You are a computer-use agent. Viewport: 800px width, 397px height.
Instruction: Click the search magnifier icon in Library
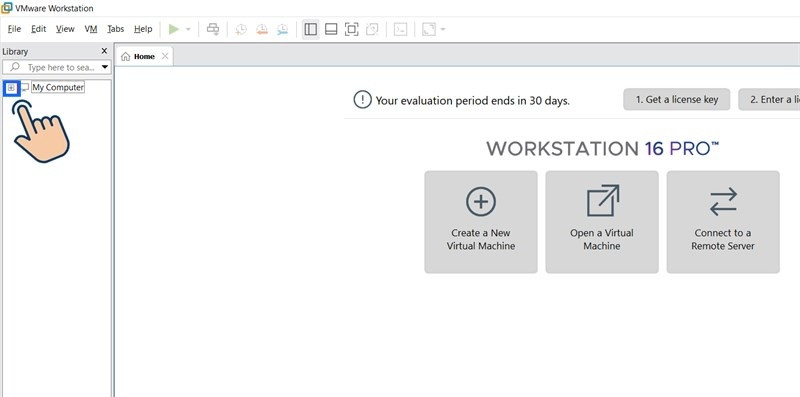[x=15, y=67]
